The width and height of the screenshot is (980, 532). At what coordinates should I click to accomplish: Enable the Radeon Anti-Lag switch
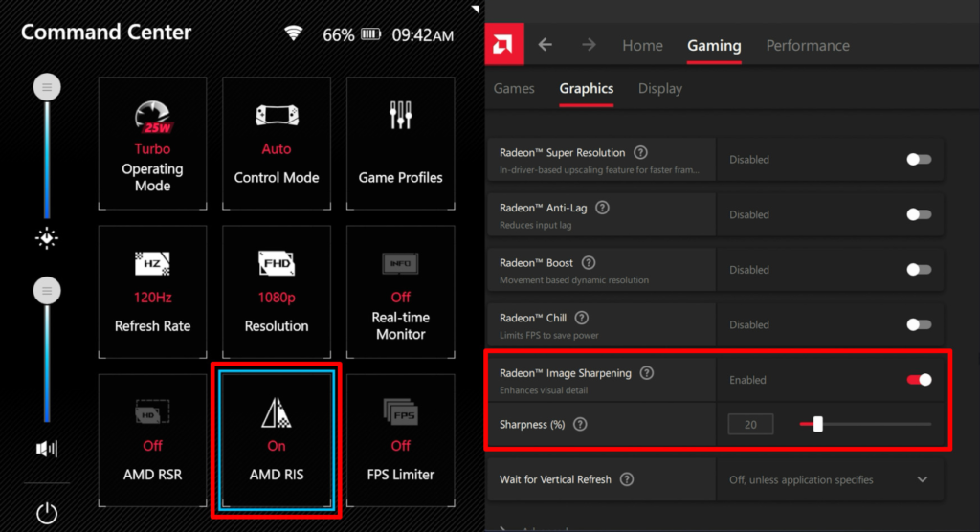919,214
